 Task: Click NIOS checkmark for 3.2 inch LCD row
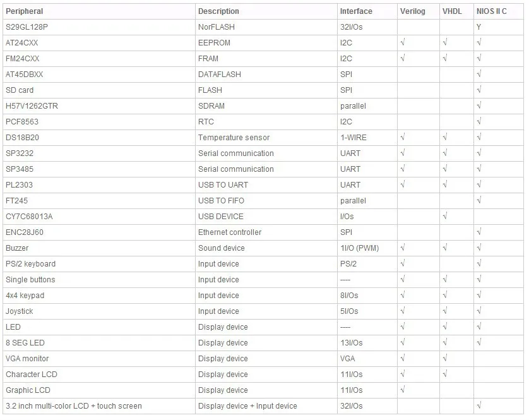(x=478, y=405)
